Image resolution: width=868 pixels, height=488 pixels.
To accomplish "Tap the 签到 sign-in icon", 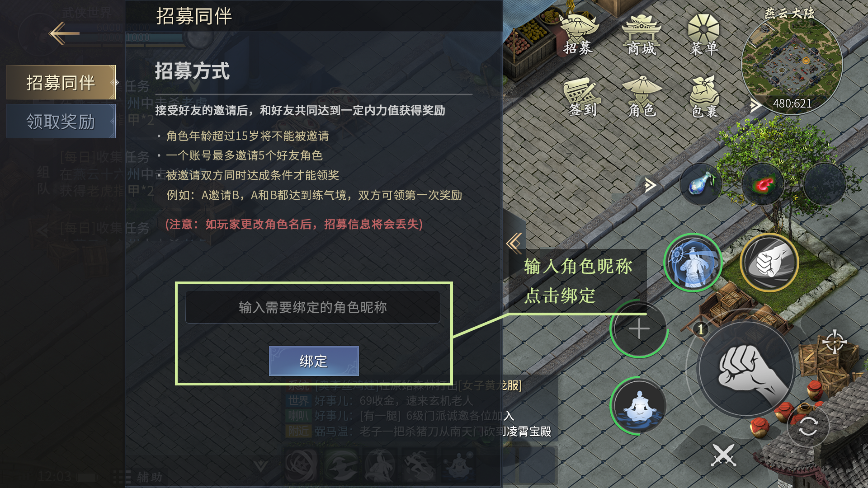I will click(x=582, y=97).
